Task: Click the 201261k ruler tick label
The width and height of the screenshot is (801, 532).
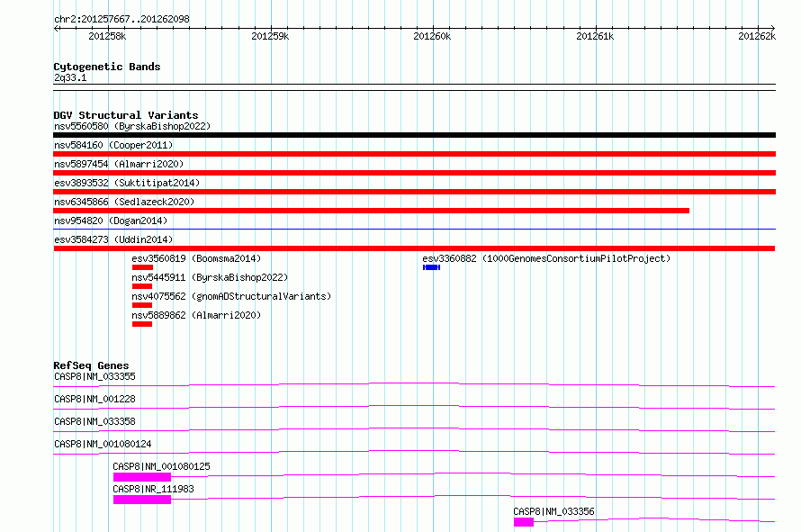Action: [595, 36]
